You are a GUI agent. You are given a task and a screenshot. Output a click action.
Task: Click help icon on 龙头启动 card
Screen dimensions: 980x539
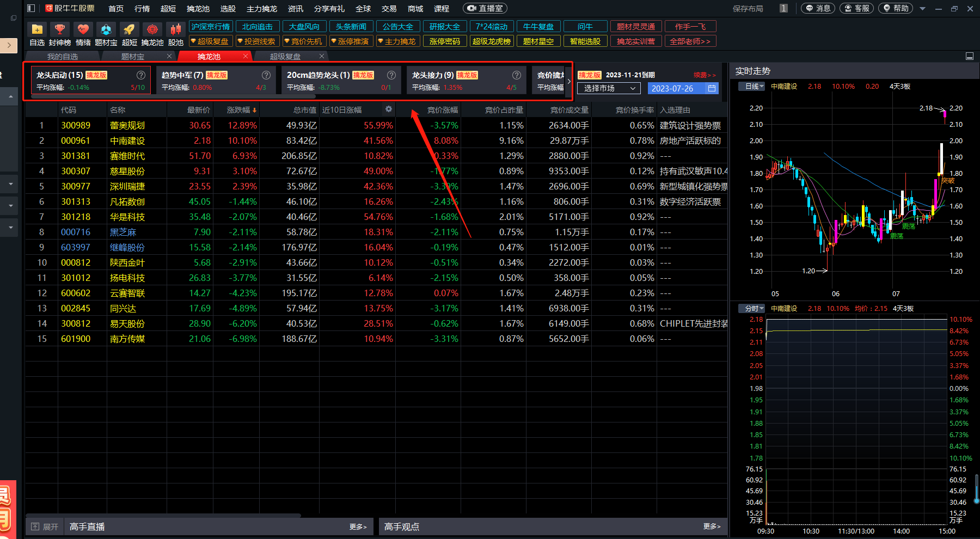pos(141,75)
